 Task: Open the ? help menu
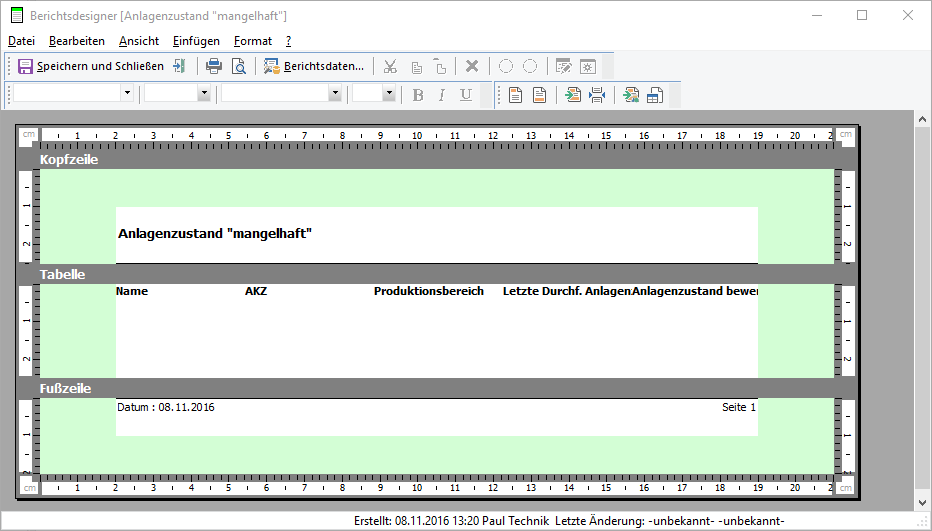pyautogui.click(x=288, y=41)
